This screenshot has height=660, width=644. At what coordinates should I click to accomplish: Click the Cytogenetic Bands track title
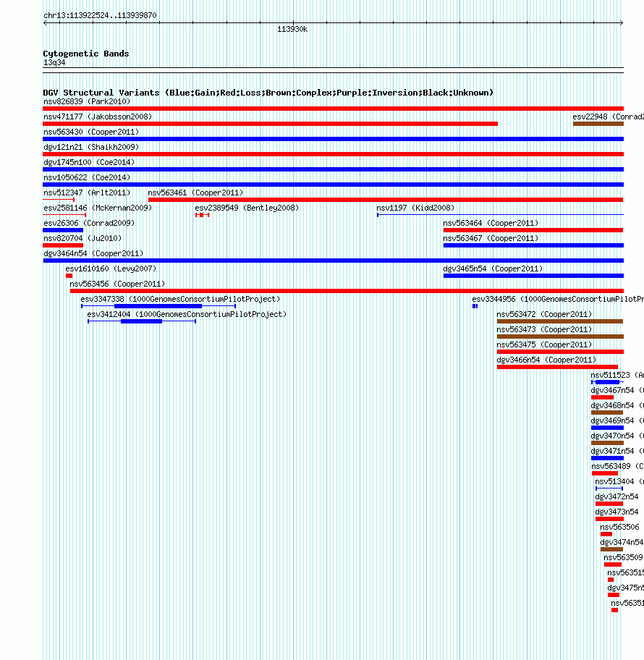(86, 54)
